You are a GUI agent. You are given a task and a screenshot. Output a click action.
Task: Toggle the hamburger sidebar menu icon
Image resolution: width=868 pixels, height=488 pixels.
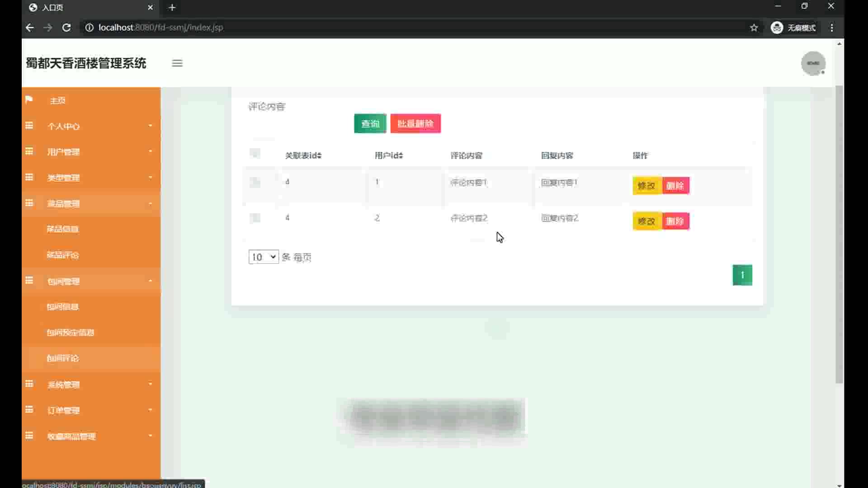pos(177,63)
